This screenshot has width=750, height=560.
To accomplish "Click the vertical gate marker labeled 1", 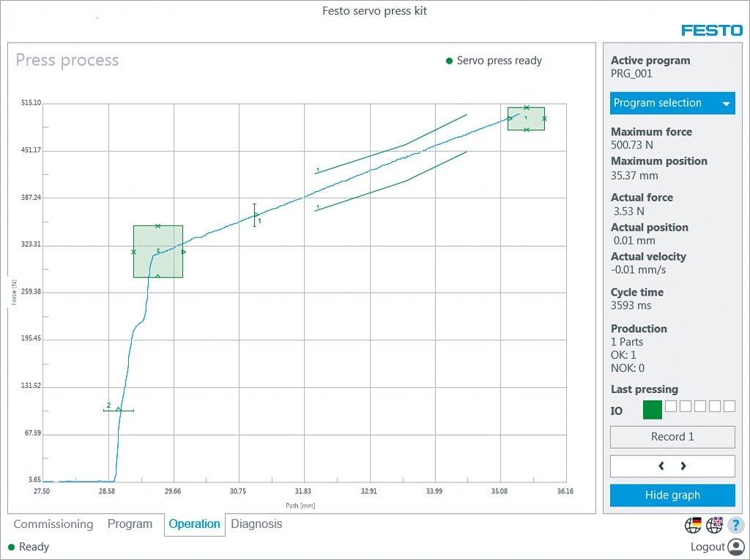I will click(x=254, y=214).
